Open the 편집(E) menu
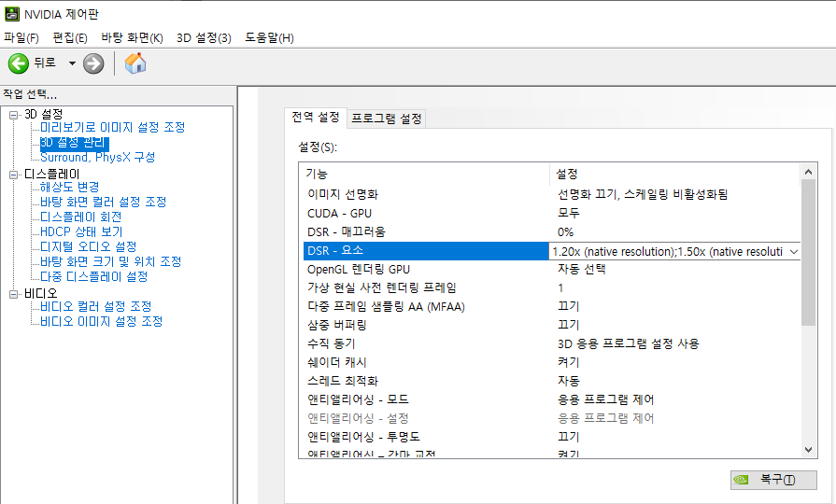Viewport: 836px width, 504px height. click(x=70, y=38)
